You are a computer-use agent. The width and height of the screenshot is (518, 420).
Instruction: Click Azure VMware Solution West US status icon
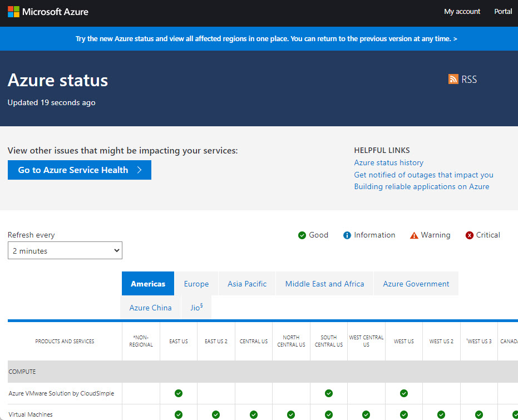(404, 393)
